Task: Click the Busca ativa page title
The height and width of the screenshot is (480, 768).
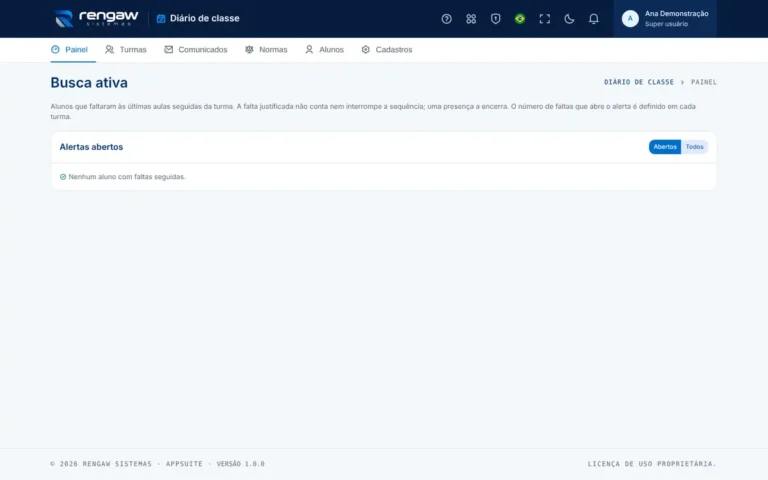Action: click(x=89, y=82)
